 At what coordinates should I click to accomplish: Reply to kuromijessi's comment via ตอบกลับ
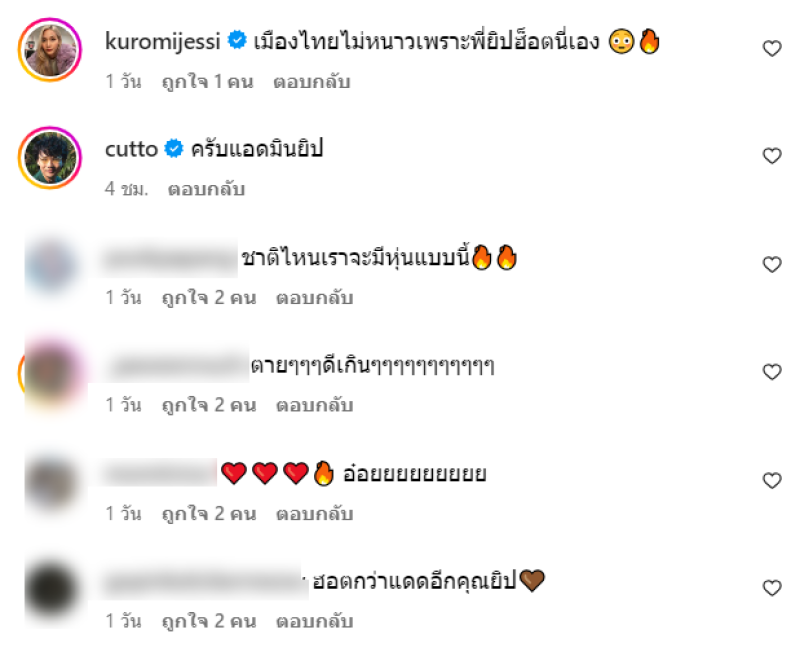coord(312,82)
